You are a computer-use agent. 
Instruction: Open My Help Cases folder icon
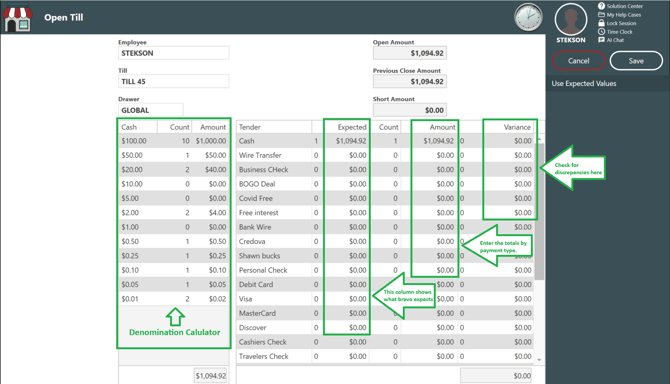pos(601,15)
